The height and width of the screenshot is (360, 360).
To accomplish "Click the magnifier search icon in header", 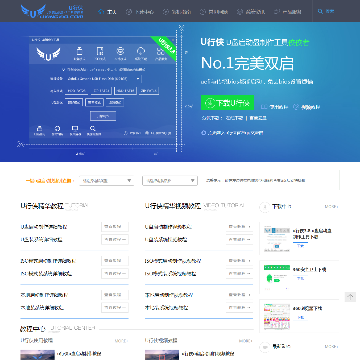I will pyautogui.click(x=320, y=11).
